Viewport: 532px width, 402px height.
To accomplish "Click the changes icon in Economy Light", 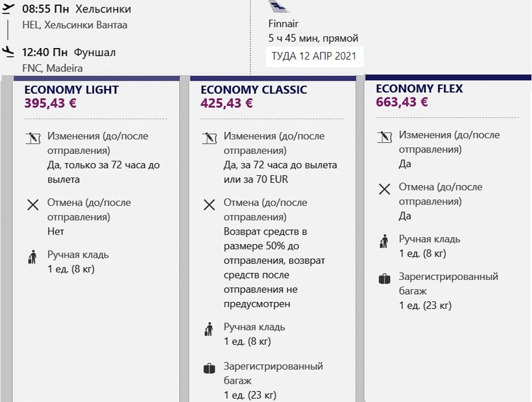I will [x=32, y=138].
